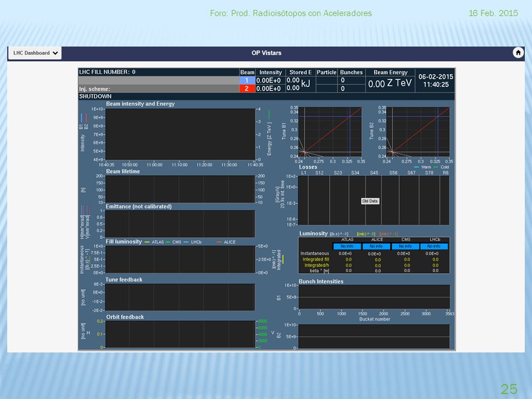Select the Beam 2 red indicator

247,89
